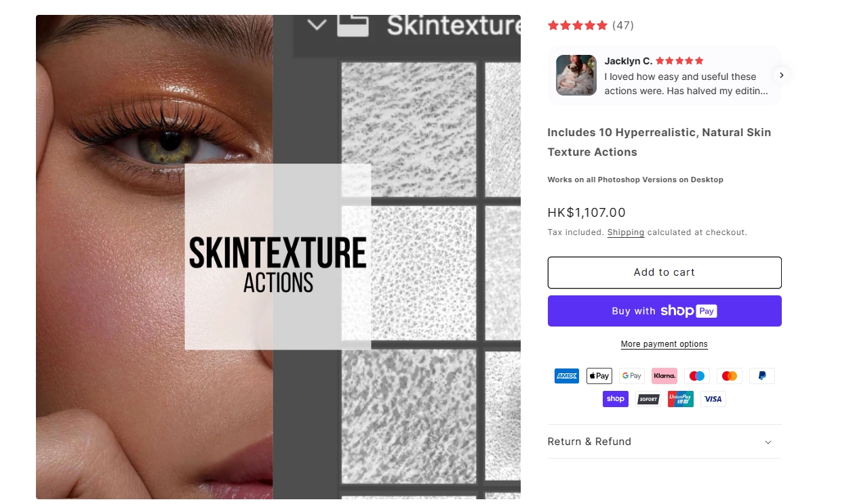Show next review with arrow button
Viewport: 855px width, 504px height.
pos(781,75)
